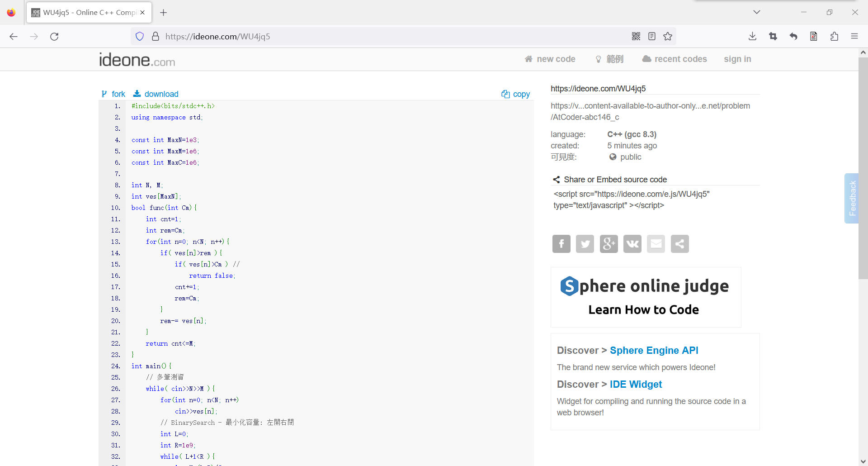Click code line 1 #include<bits/stdc++.h>

tap(173, 106)
